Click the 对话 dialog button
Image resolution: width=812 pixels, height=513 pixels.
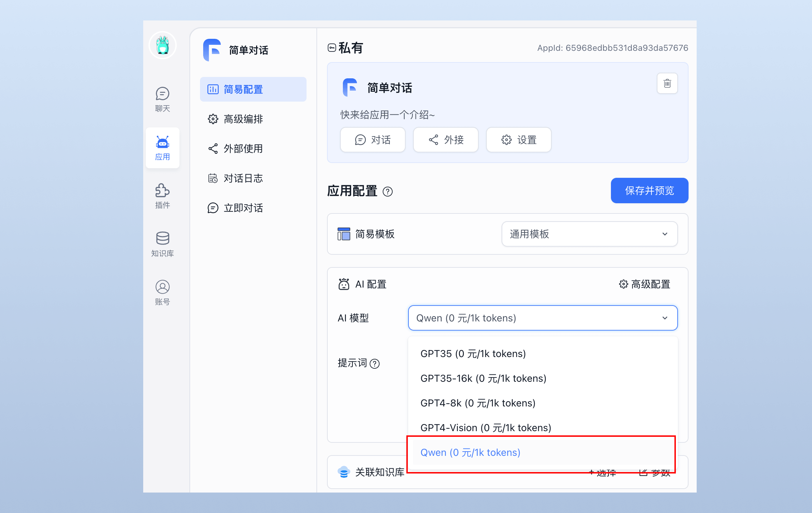372,140
